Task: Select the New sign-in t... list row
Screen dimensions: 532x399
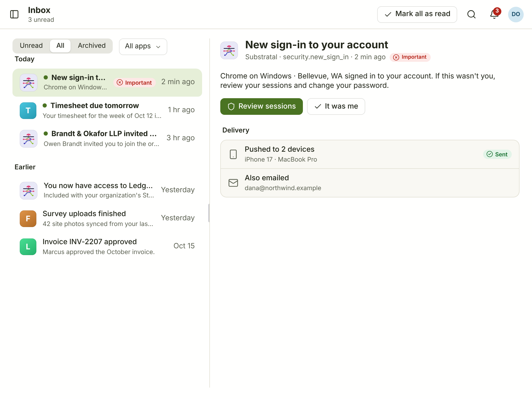Action: pyautogui.click(x=107, y=83)
